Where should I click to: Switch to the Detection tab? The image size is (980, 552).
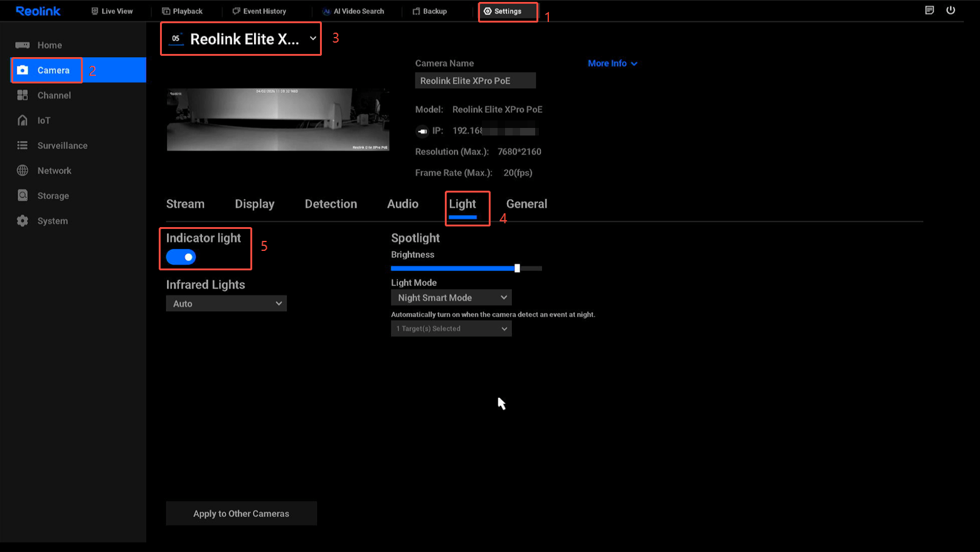click(331, 204)
